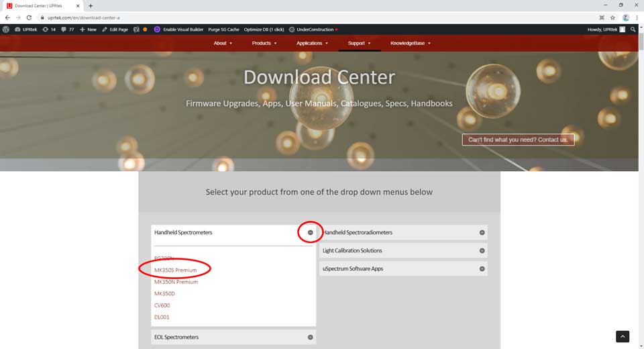The image size is (644, 349).
Task: Go back in browser history
Action: pyautogui.click(x=7, y=17)
